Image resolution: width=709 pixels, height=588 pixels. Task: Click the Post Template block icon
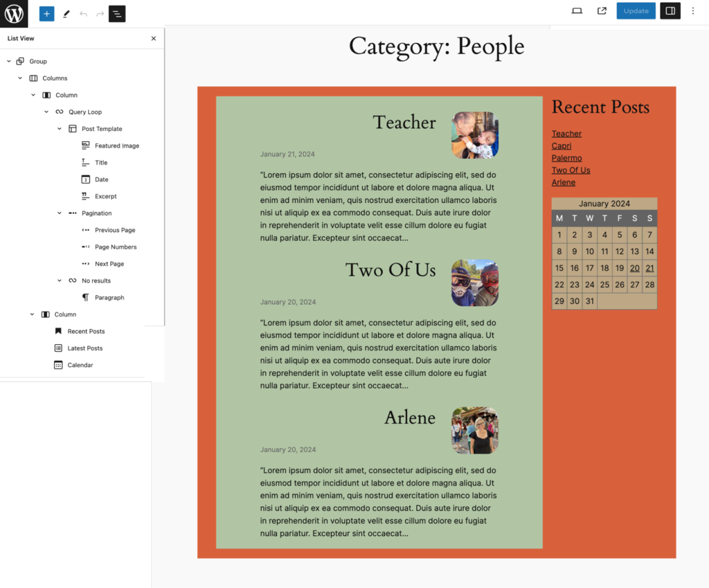coord(72,129)
